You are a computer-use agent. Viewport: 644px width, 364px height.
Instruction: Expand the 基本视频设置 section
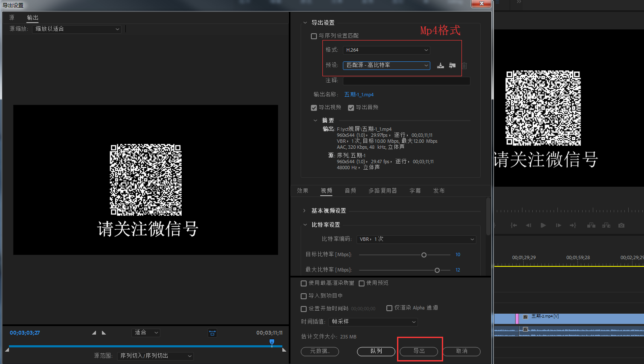click(x=305, y=211)
